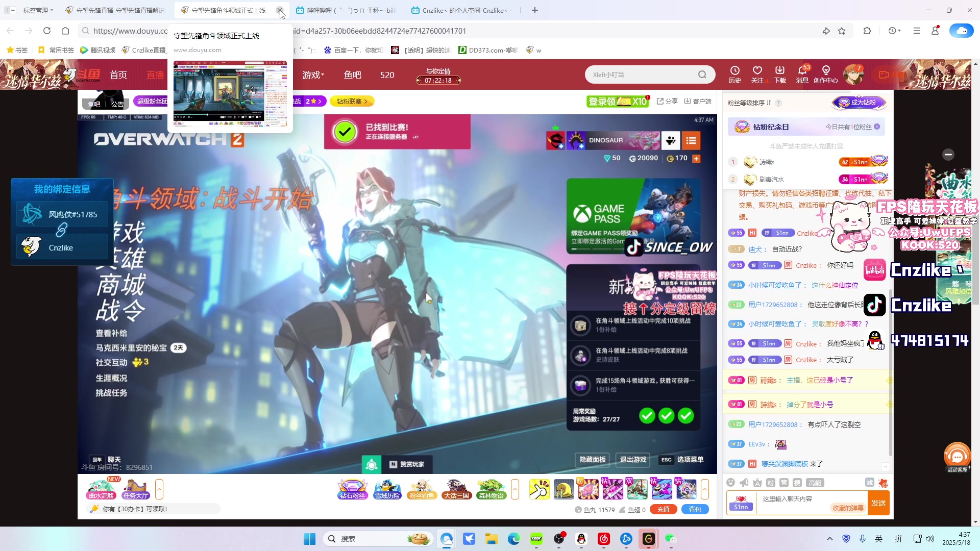Click the red paint-splat icon in chat toolbar
Image resolution: width=980 pixels, height=551 pixels.
click(x=883, y=483)
